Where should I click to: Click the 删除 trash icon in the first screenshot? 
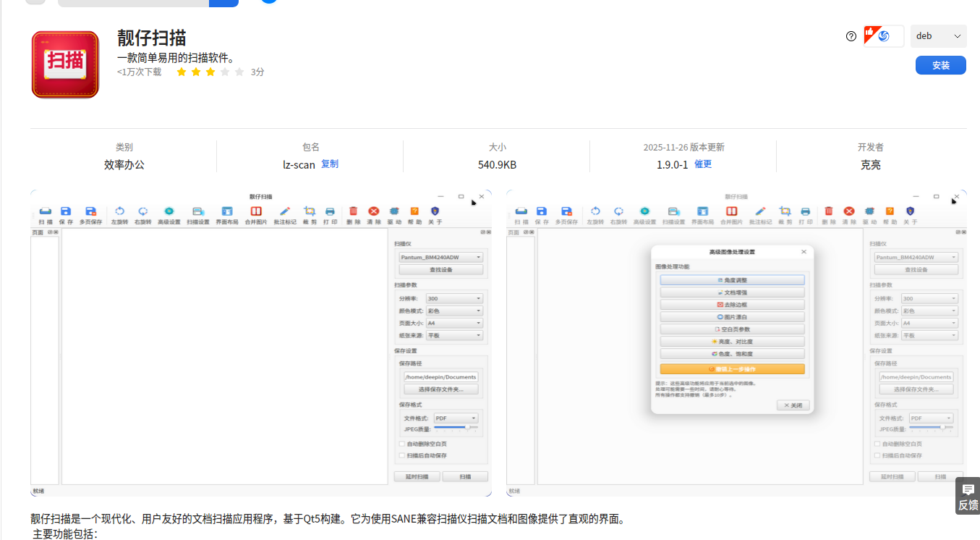[x=353, y=211]
